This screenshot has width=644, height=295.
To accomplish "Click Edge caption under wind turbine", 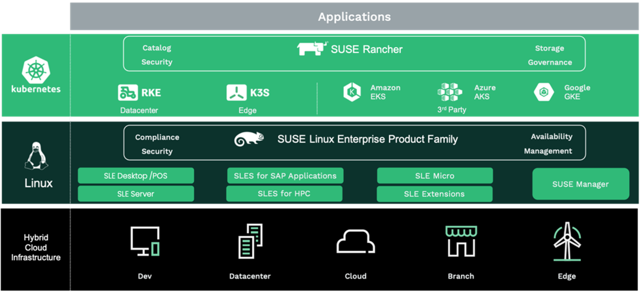I will tap(567, 276).
